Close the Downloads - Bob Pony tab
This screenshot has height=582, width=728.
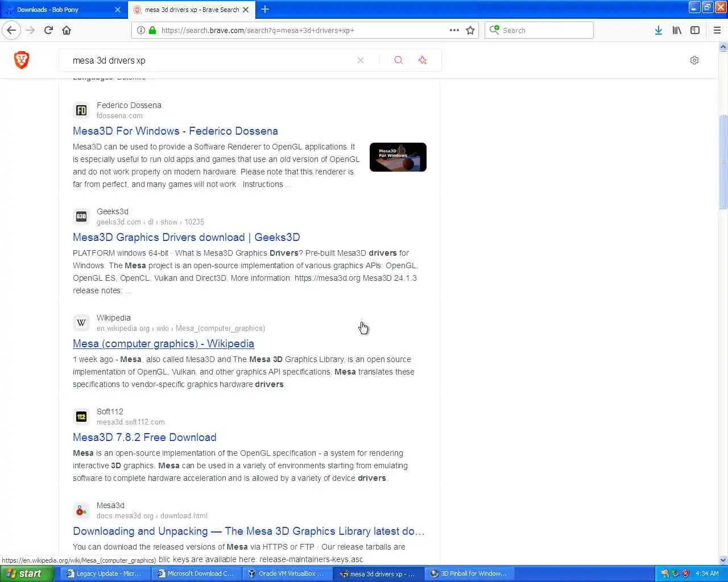pos(118,10)
